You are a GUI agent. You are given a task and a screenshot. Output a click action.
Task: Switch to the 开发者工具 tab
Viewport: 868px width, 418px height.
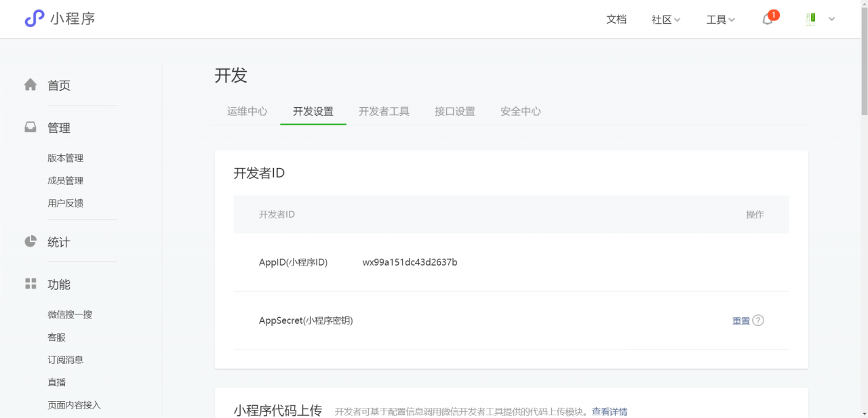tap(384, 111)
